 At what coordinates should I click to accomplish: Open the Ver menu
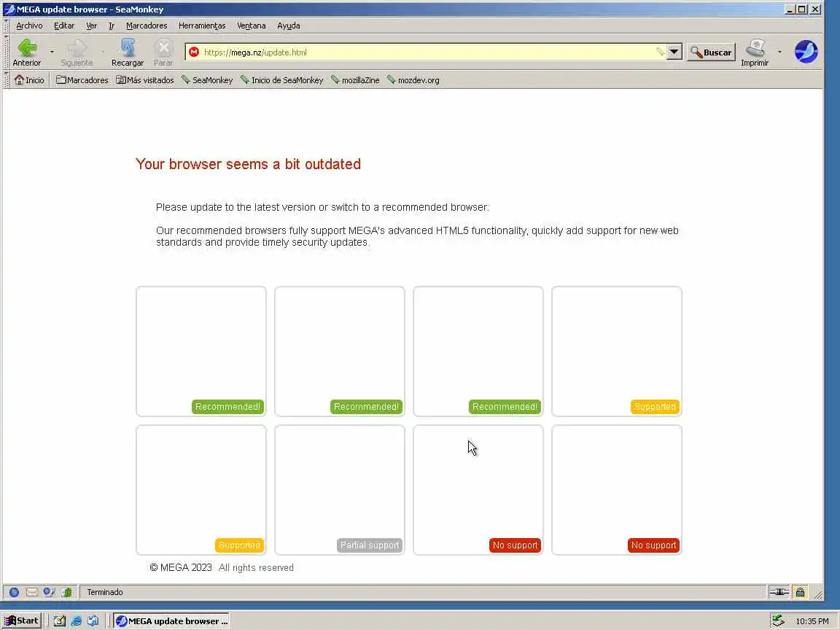(x=92, y=26)
